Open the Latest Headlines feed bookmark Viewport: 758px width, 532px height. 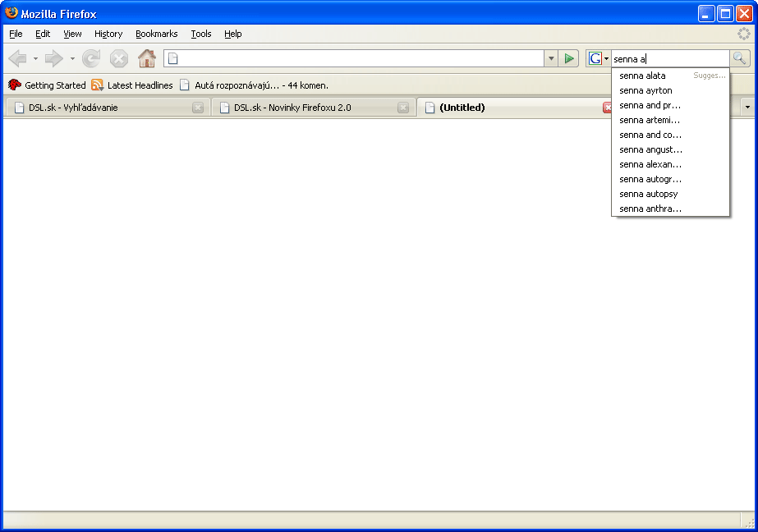(x=132, y=85)
